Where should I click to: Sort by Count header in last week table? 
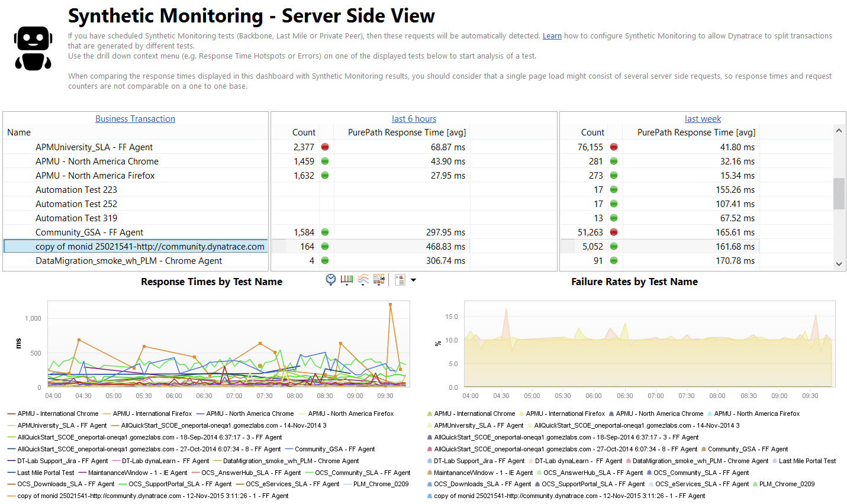(x=592, y=133)
